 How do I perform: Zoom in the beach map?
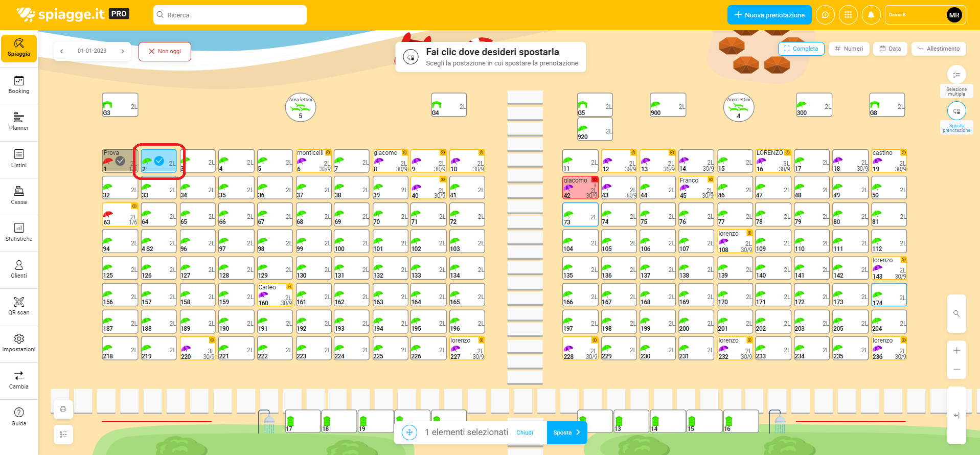(956, 351)
